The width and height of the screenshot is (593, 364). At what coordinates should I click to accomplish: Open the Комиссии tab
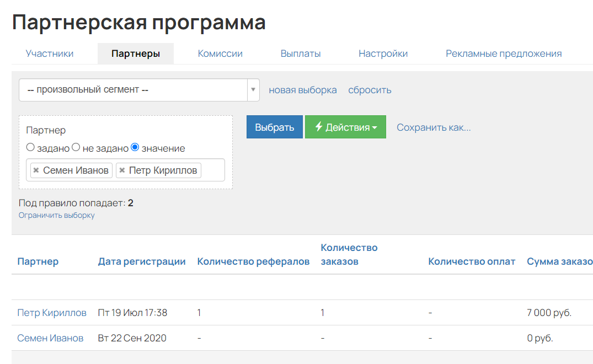[220, 53]
